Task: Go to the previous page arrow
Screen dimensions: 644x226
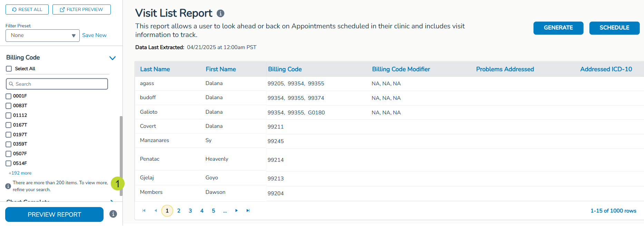Action: click(x=156, y=210)
